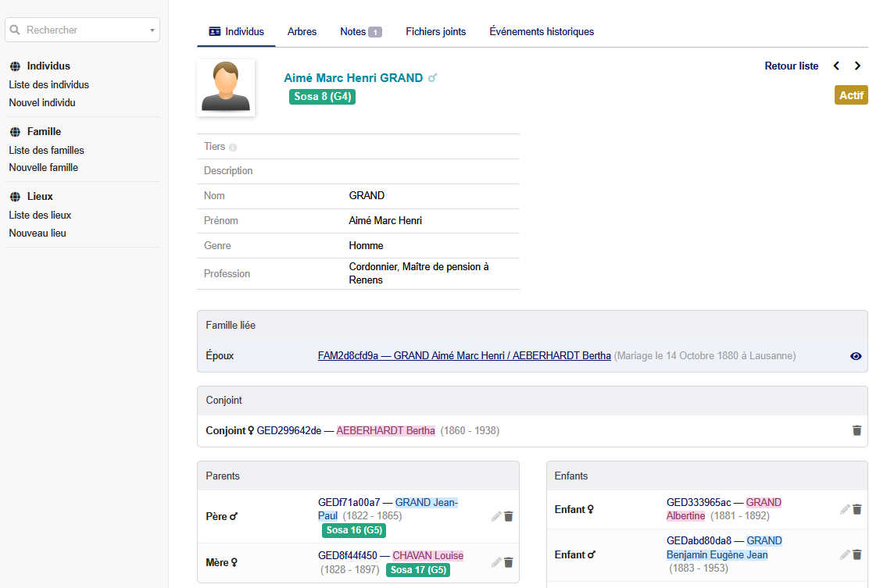Click the profile avatar thumbnail

pyautogui.click(x=226, y=87)
